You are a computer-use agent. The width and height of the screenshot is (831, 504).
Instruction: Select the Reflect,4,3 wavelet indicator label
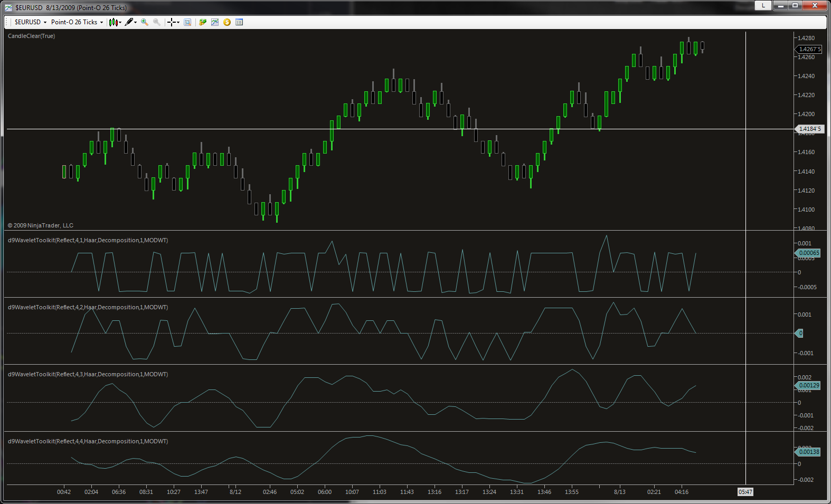(88, 374)
